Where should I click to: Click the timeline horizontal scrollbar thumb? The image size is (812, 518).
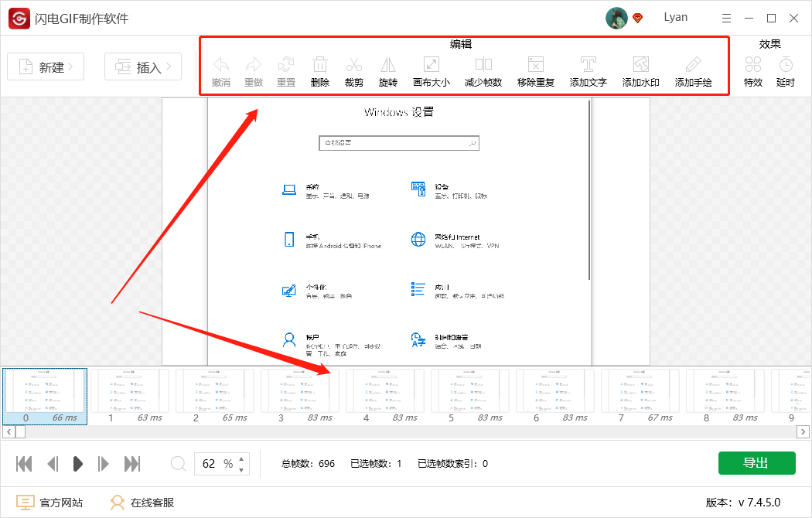[20, 431]
